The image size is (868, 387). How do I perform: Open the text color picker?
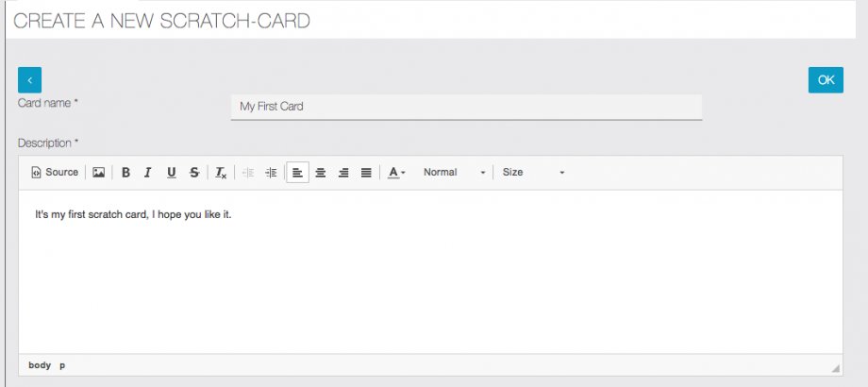coord(397,173)
